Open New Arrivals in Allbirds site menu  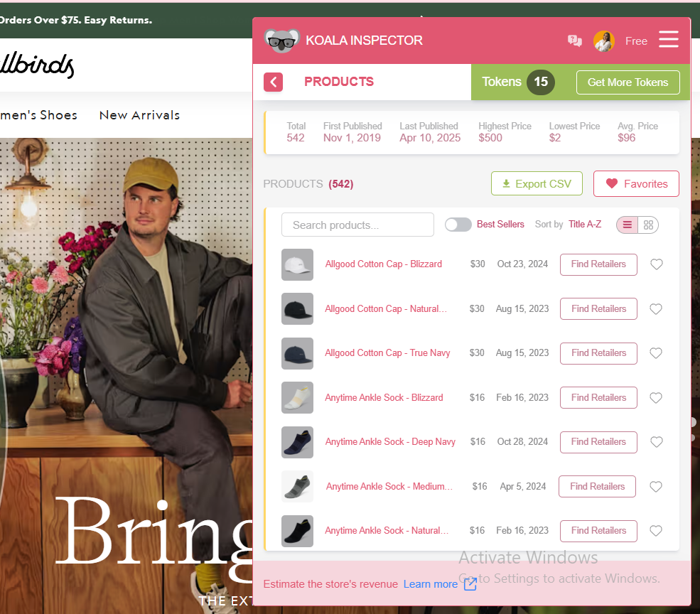click(x=140, y=115)
